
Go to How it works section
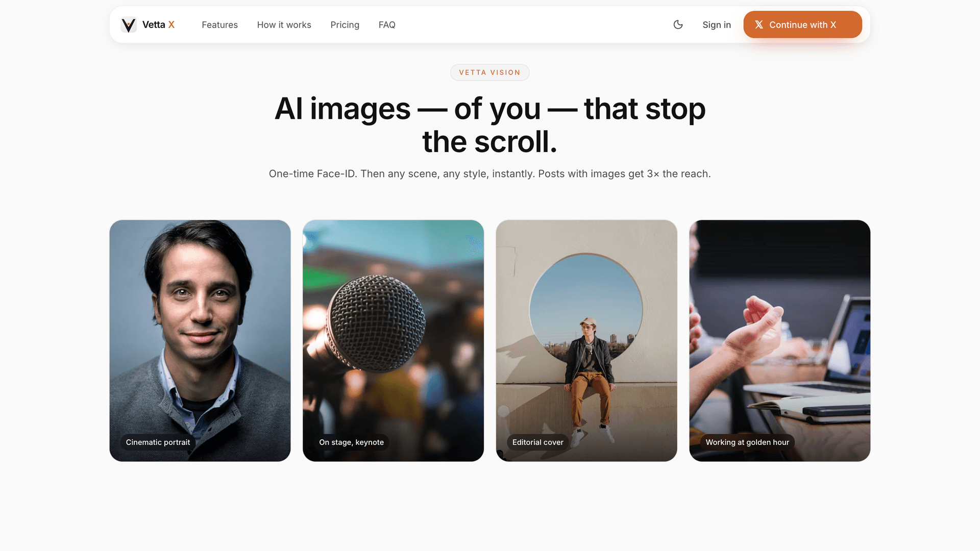point(284,24)
